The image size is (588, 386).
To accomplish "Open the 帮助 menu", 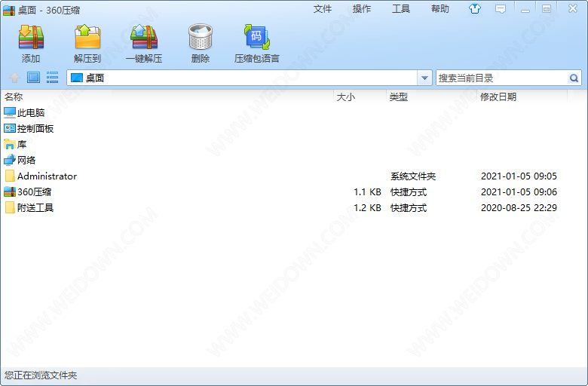I will click(440, 9).
